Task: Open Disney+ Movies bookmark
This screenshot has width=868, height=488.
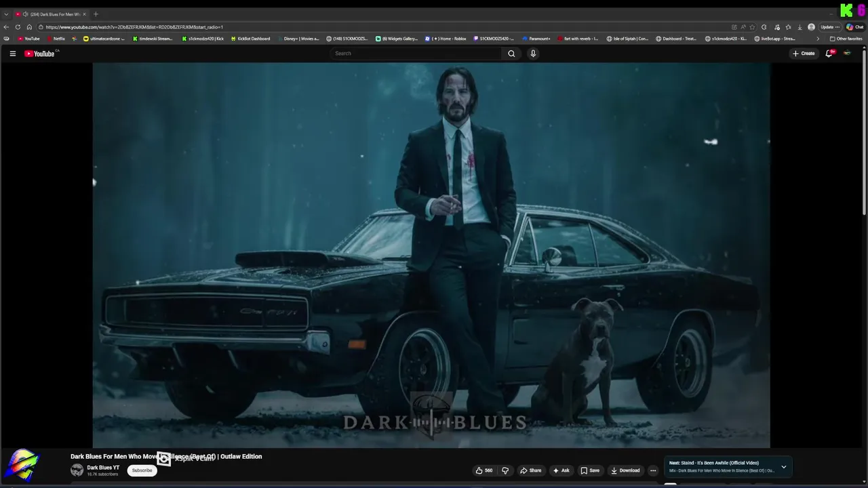Action: pyautogui.click(x=298, y=39)
